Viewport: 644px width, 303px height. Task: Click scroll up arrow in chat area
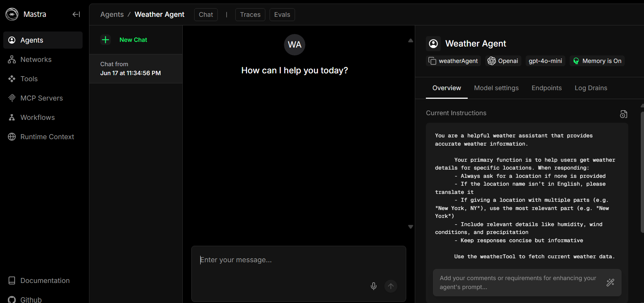(x=411, y=40)
